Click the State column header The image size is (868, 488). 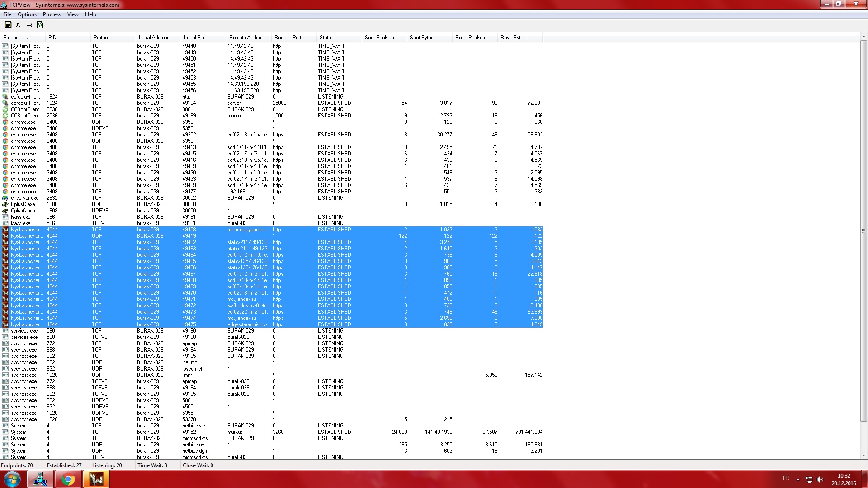[325, 38]
